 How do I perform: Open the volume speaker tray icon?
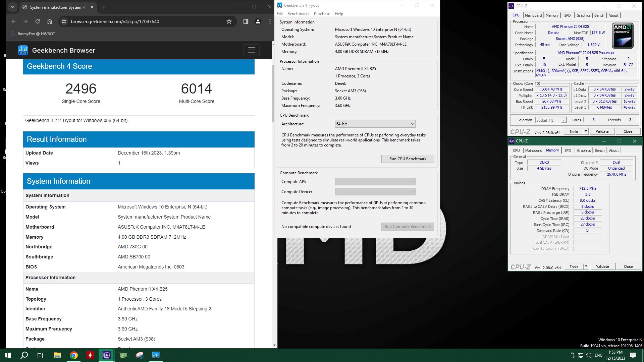point(589,355)
